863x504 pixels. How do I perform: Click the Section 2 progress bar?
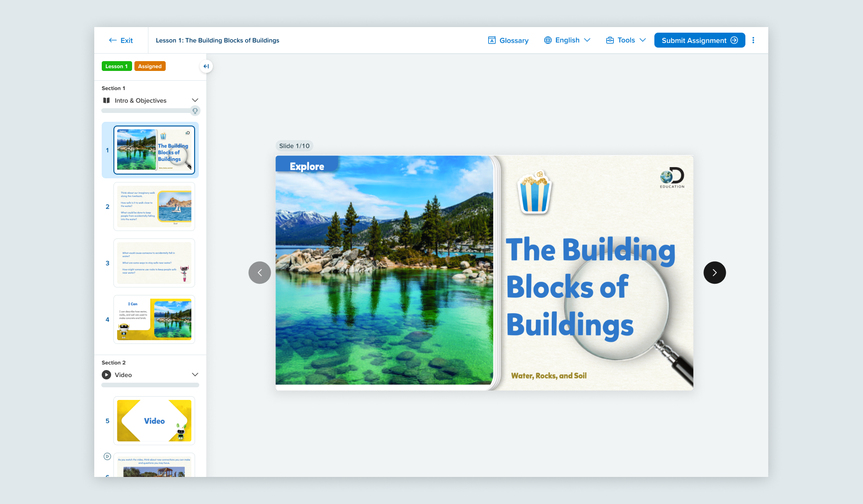150,385
